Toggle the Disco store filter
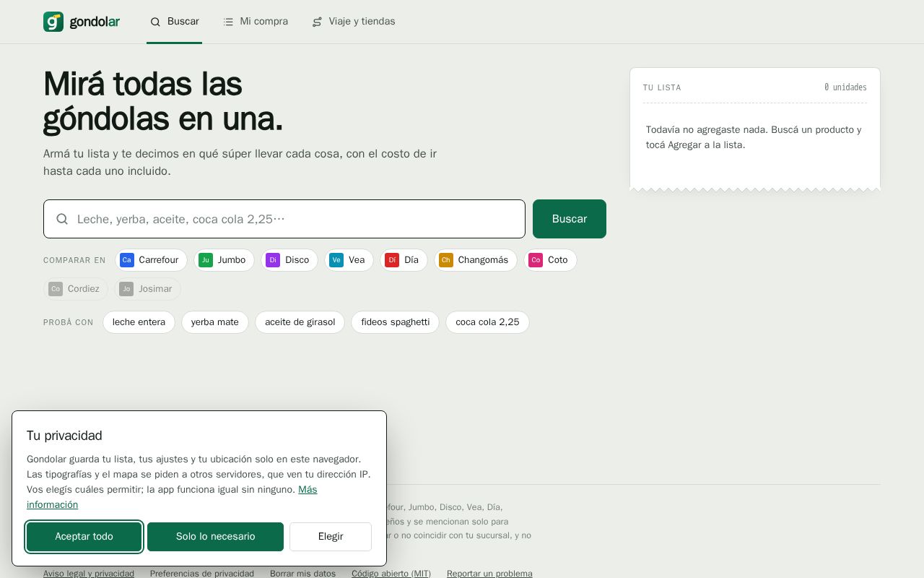Image resolution: width=924 pixels, height=578 pixels. pyautogui.click(x=289, y=260)
